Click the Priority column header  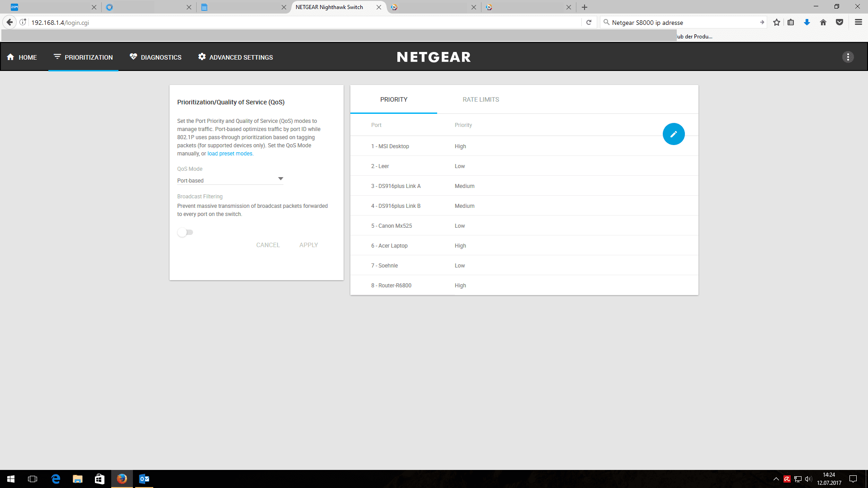pos(463,125)
